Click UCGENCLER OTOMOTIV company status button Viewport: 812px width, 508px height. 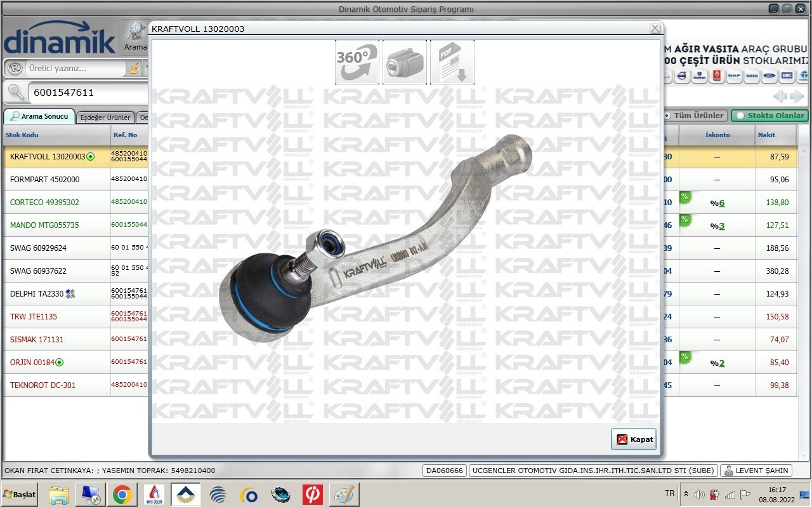pyautogui.click(x=593, y=471)
